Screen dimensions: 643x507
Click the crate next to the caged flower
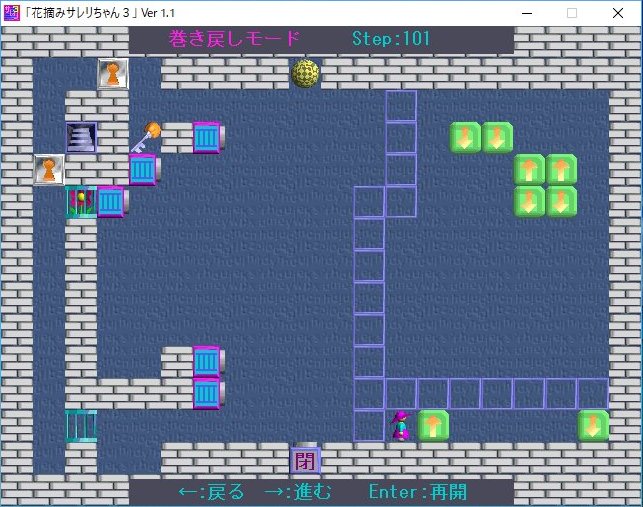pyautogui.click(x=111, y=201)
